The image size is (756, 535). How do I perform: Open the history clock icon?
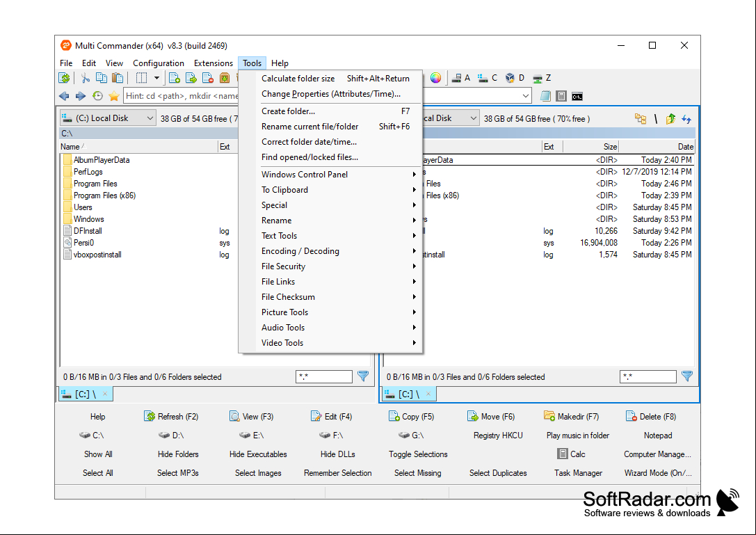pos(97,96)
